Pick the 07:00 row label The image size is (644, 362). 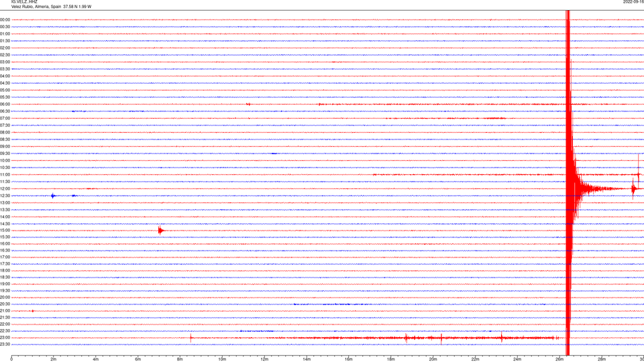point(5,118)
